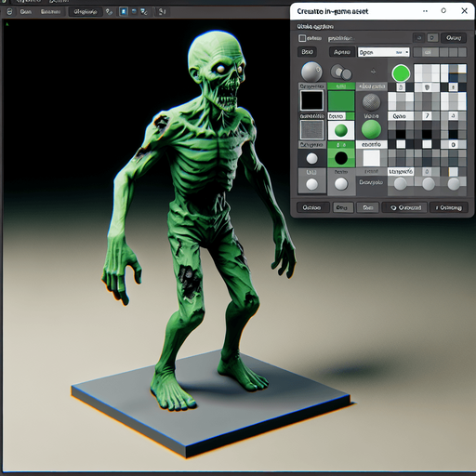
Task: Choose the gray noise texture swatch
Action: coord(311,129)
